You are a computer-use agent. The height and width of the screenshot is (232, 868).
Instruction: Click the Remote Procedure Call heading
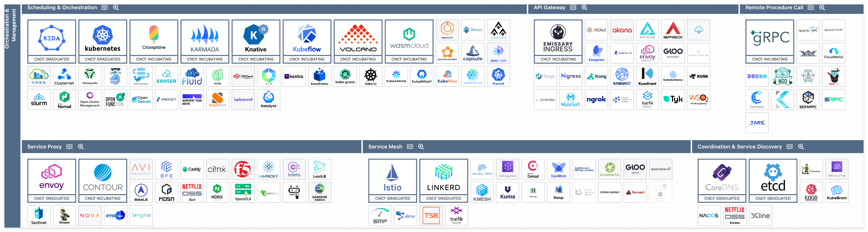774,8
